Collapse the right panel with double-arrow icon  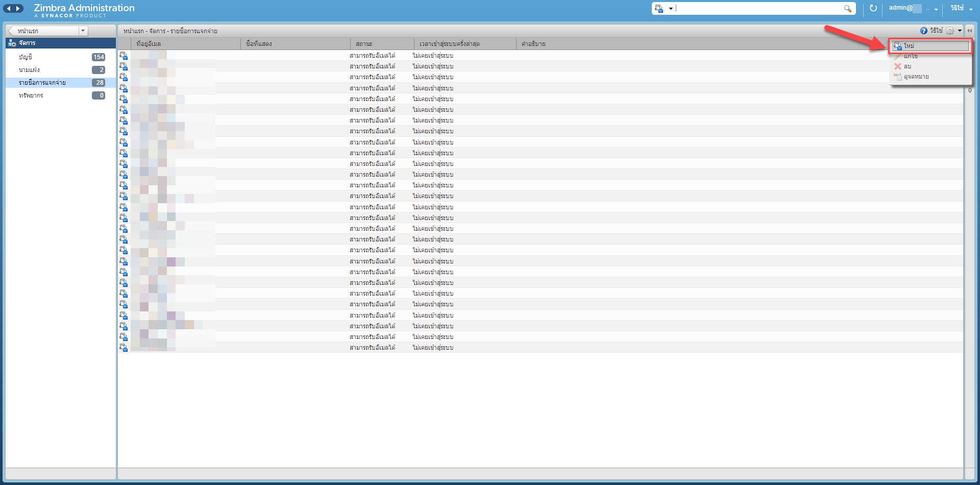click(x=970, y=31)
